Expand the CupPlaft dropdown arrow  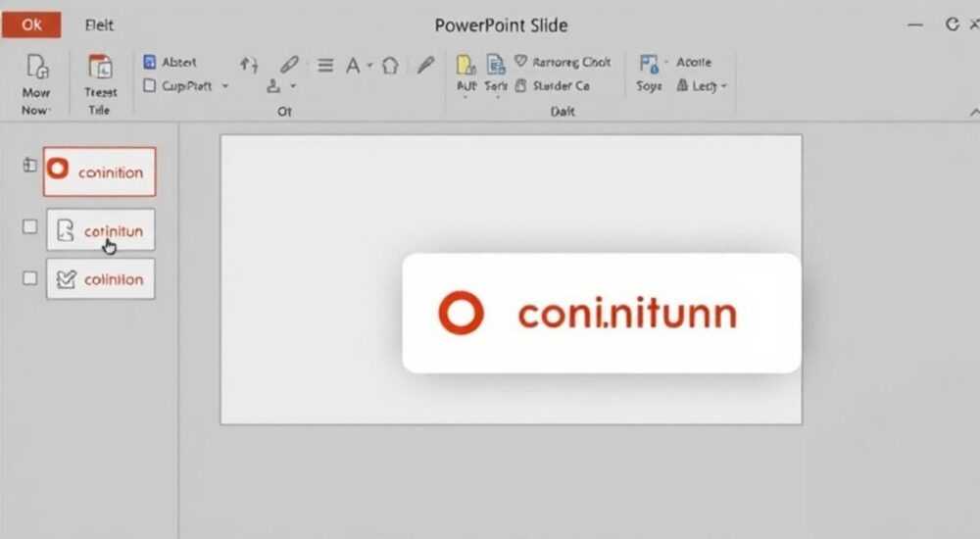(x=225, y=85)
